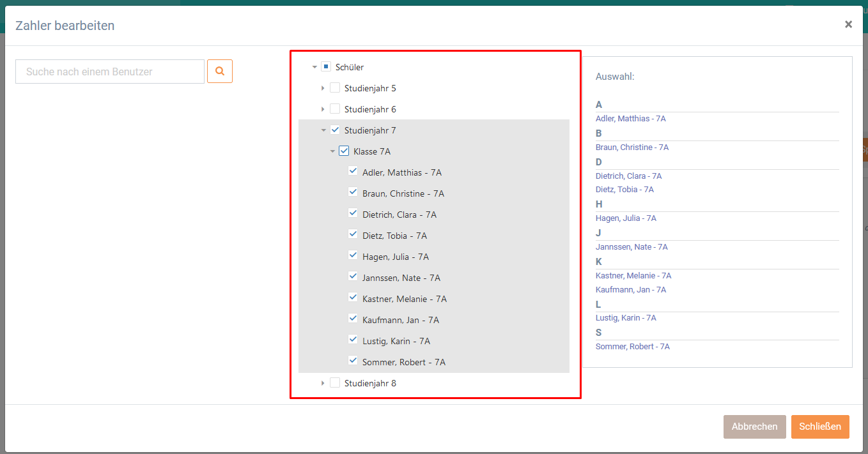Image resolution: width=868 pixels, height=454 pixels.
Task: Uncheck Hagen, Julia - 7A checkbox
Action: pyautogui.click(x=353, y=256)
